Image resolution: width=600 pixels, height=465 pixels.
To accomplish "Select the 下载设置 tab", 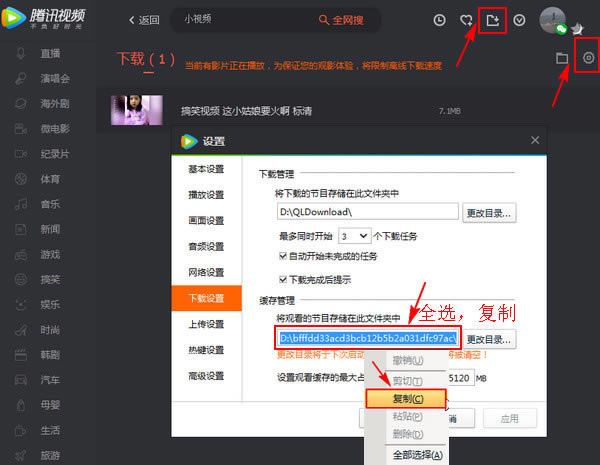I will (207, 298).
